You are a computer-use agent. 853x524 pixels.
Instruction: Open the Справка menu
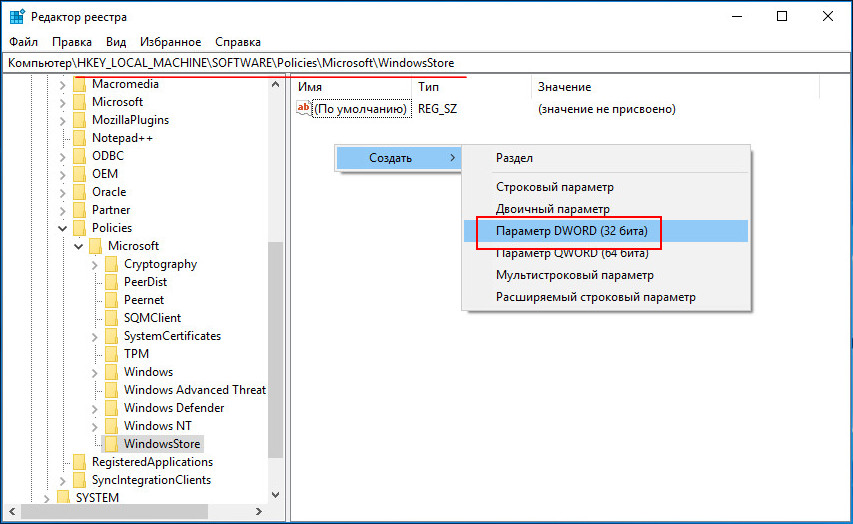coord(238,42)
